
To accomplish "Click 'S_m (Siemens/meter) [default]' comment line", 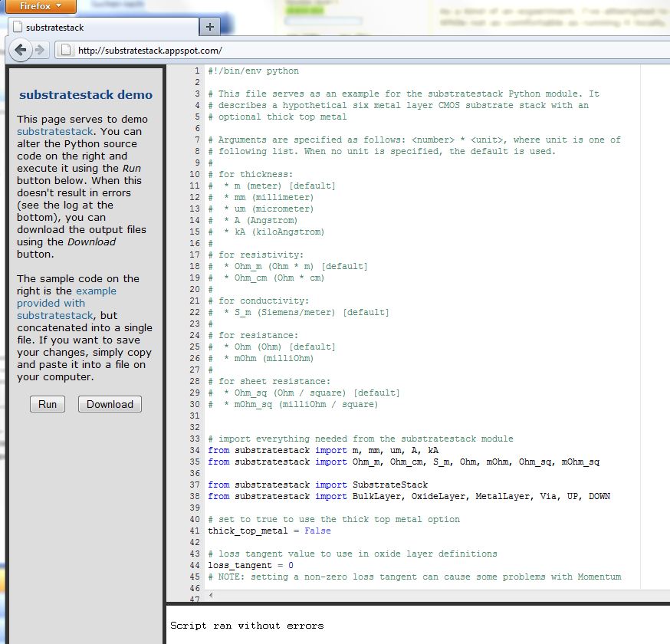I will [299, 312].
